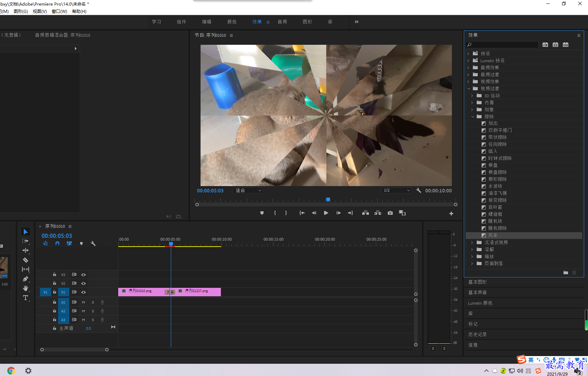Screen dimensions: 588x376
Task: Expand the 预设 folder in effects panel
Action: pyautogui.click(x=468, y=54)
